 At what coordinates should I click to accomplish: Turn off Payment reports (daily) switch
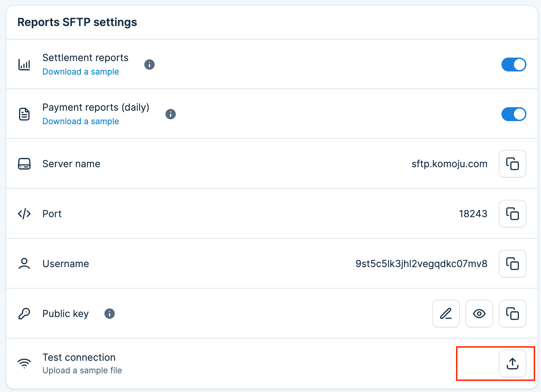pyautogui.click(x=514, y=114)
